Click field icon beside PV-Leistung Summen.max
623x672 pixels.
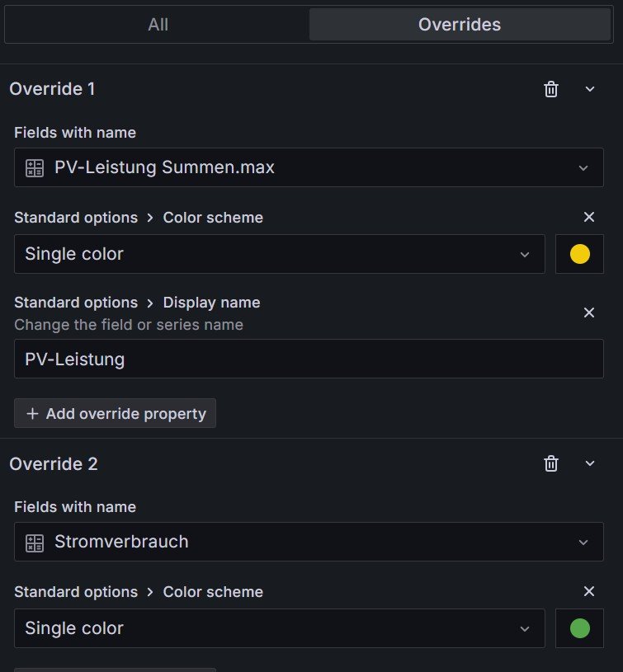pos(35,167)
